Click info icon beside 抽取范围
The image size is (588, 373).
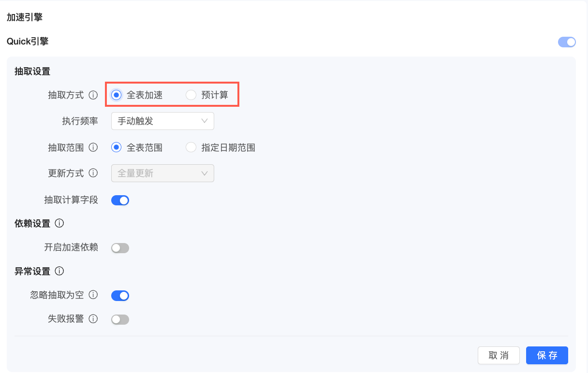click(x=93, y=147)
